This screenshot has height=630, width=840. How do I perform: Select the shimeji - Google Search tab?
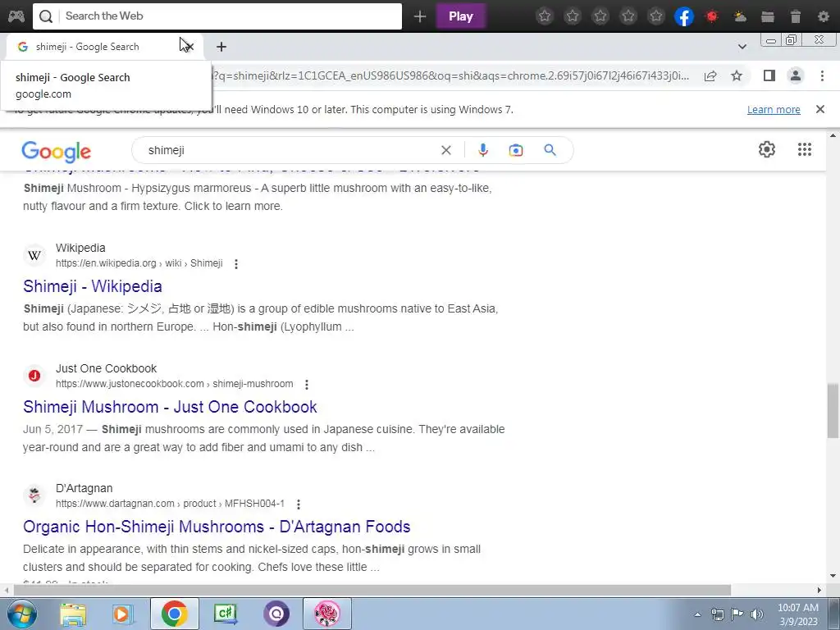87,47
